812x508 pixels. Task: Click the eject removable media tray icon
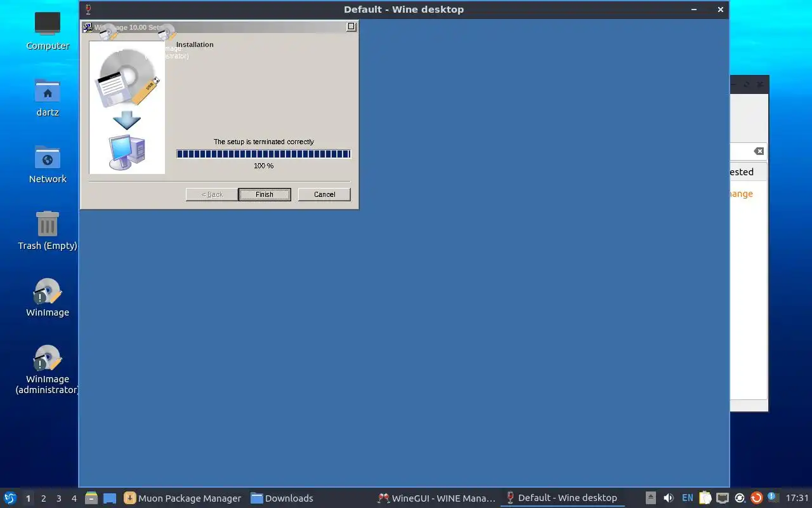pos(651,498)
